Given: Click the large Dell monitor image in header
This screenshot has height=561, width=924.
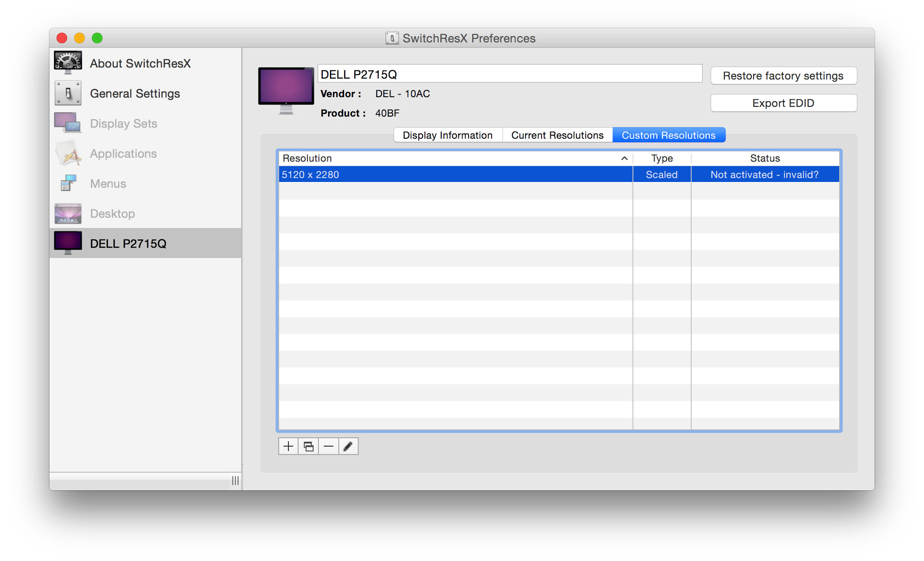Looking at the screenshot, I should tap(286, 90).
